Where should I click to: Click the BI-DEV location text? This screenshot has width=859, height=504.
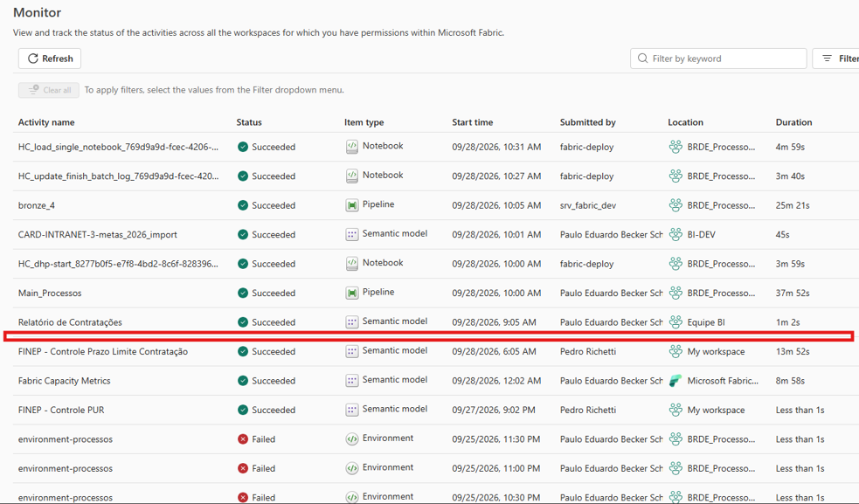click(702, 234)
